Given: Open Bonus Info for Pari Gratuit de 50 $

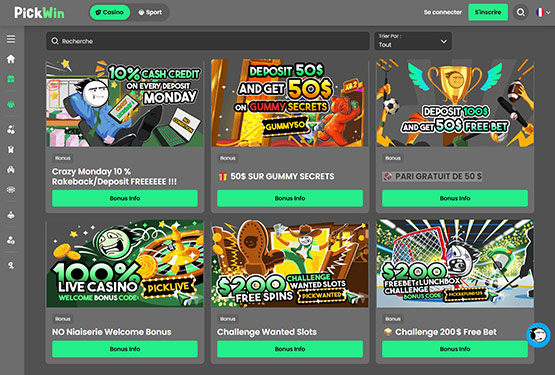Looking at the screenshot, I should click(x=455, y=198).
